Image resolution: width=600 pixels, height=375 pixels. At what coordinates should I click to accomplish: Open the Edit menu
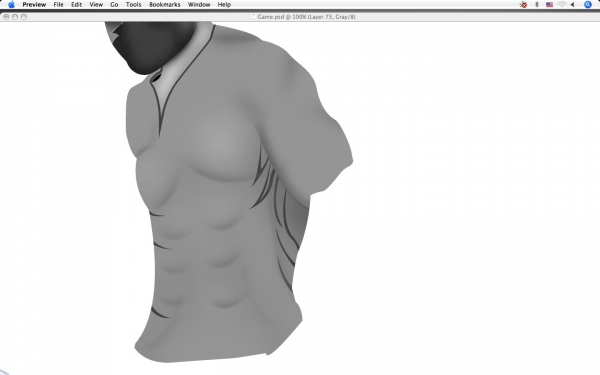click(x=77, y=5)
